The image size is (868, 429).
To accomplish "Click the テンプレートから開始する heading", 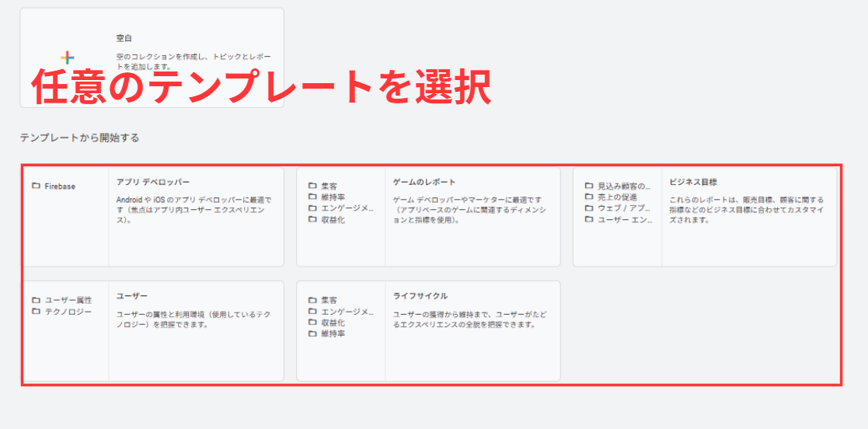I will click(80, 138).
